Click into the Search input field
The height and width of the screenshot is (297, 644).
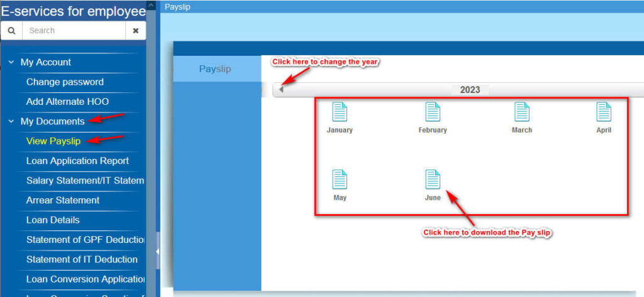[x=74, y=31]
